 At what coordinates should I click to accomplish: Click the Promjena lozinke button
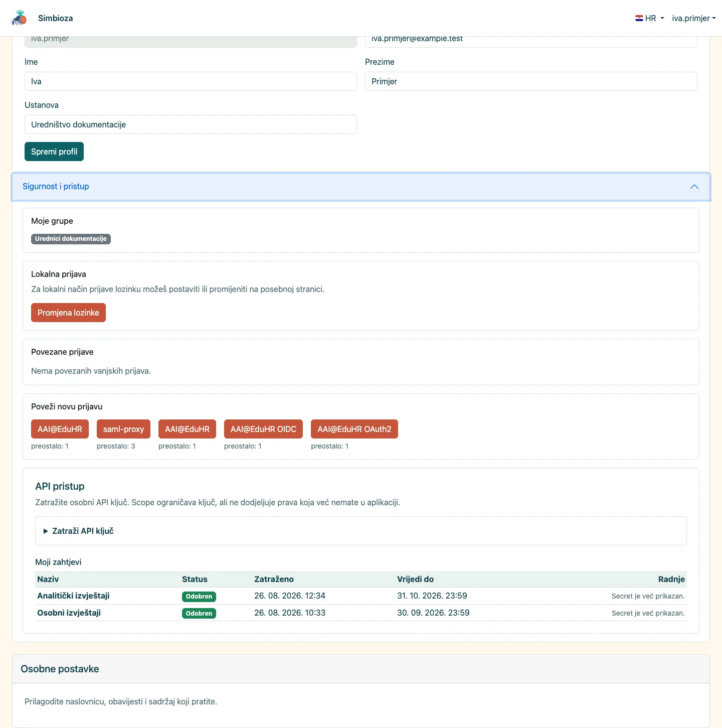tap(68, 313)
